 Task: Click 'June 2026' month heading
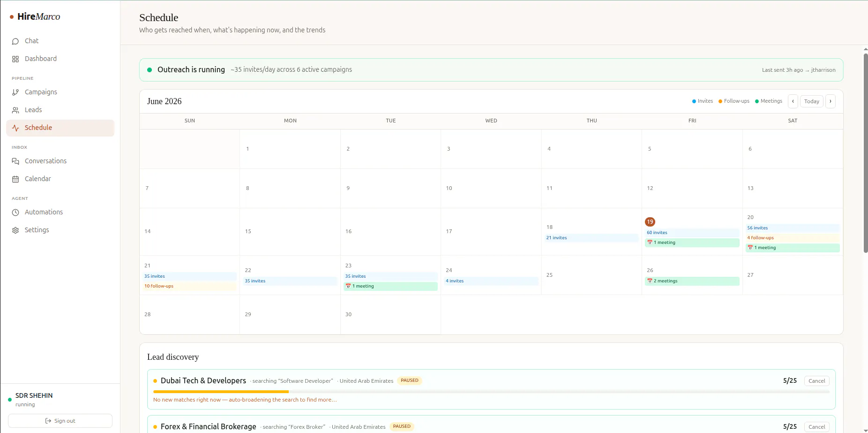[164, 101]
